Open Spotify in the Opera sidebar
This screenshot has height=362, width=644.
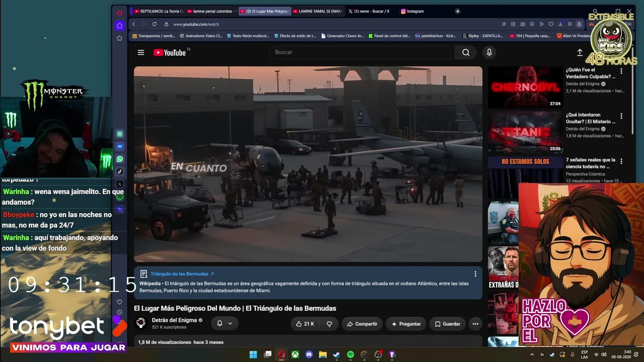coord(120,197)
